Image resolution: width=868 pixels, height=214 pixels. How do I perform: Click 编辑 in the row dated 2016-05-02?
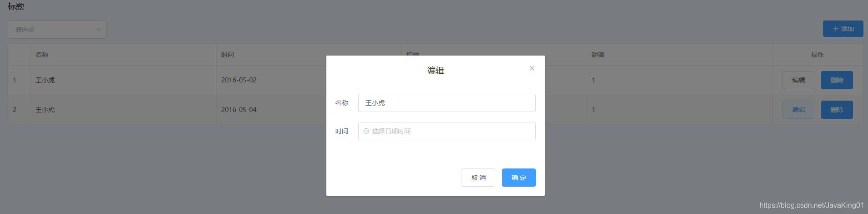(x=798, y=80)
